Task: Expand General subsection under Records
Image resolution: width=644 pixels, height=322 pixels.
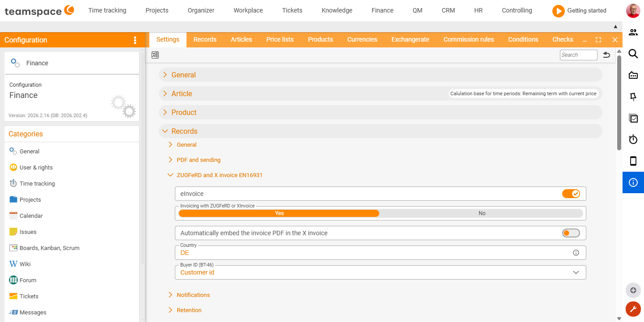Action: pos(182,144)
